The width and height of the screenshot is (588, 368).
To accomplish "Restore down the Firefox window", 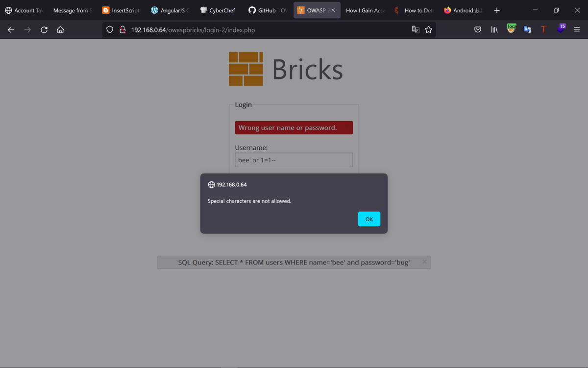I will click(556, 10).
